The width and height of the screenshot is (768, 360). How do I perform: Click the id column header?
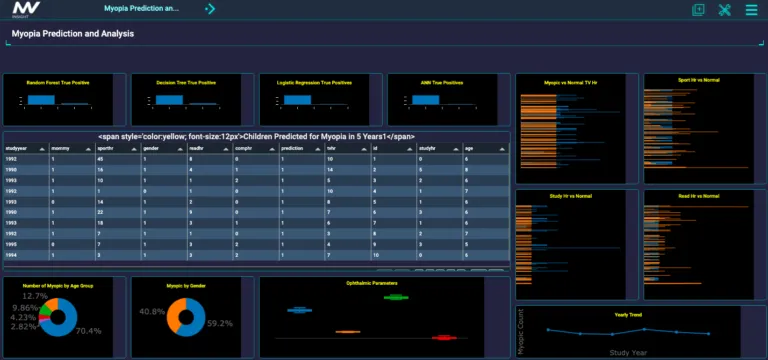394,148
